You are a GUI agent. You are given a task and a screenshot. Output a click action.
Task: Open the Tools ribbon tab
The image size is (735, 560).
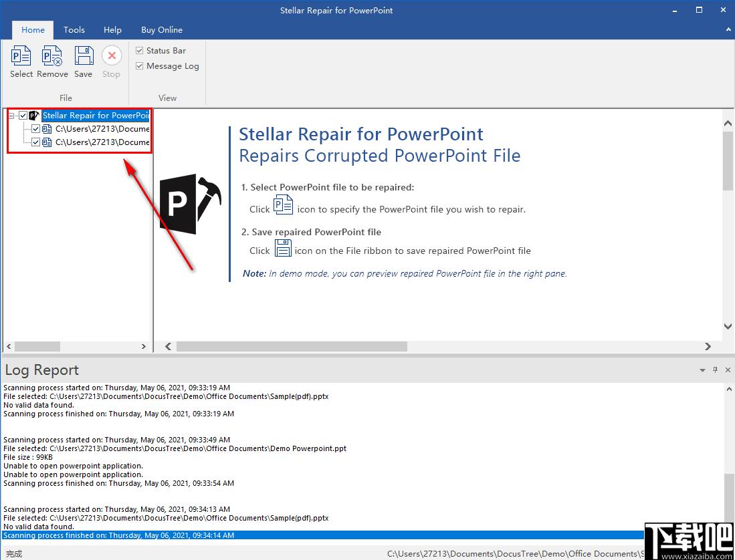pos(74,30)
